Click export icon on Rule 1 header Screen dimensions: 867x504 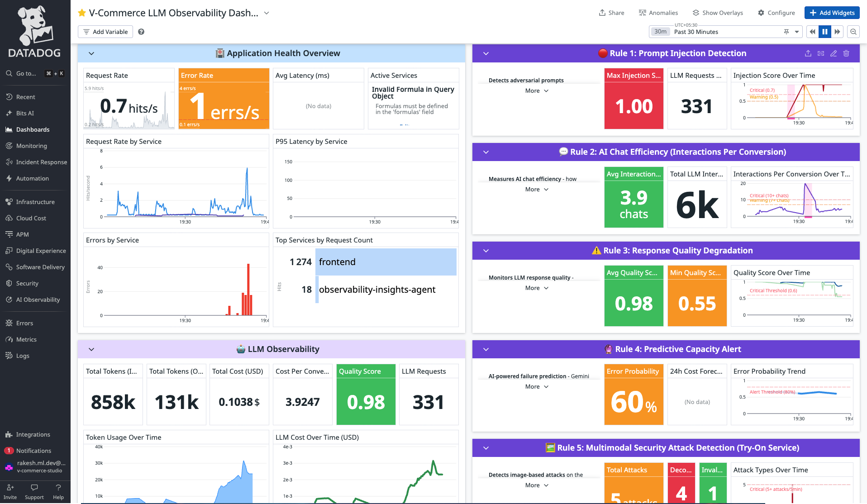coord(808,53)
